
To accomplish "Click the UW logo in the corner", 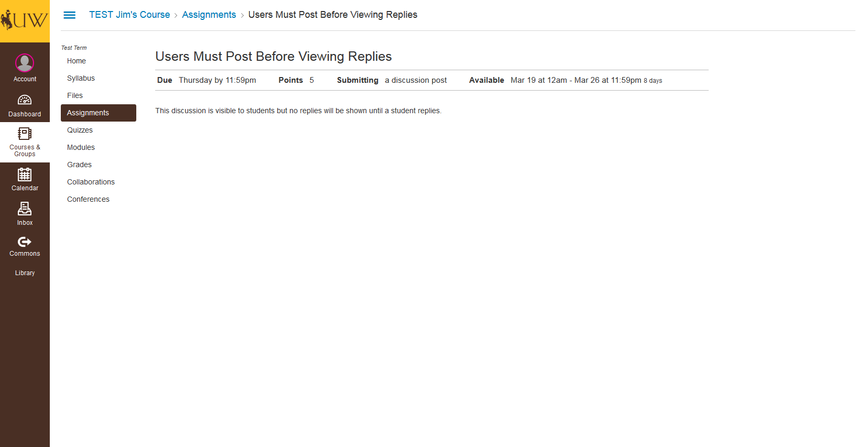I will coord(25,21).
